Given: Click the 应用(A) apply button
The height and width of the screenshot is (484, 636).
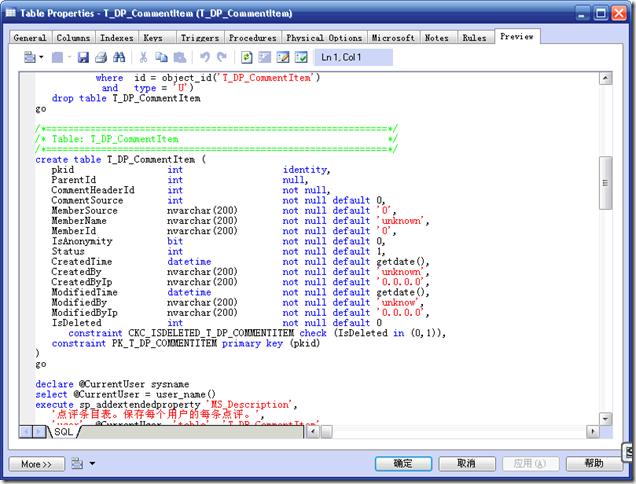Looking at the screenshot, I should click(x=530, y=464).
